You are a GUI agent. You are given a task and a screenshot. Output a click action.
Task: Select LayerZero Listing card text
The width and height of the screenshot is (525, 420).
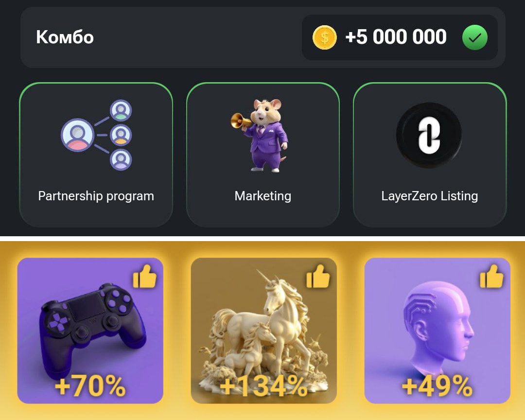point(430,196)
